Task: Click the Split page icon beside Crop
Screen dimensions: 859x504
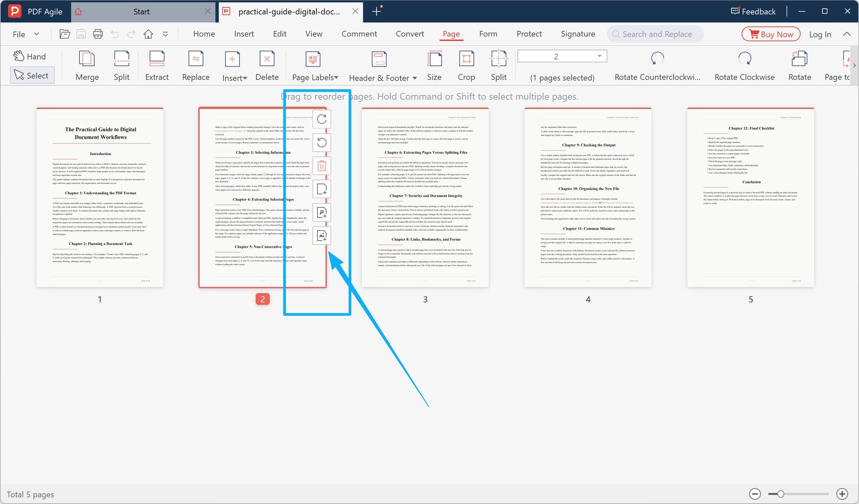Action: point(499,59)
